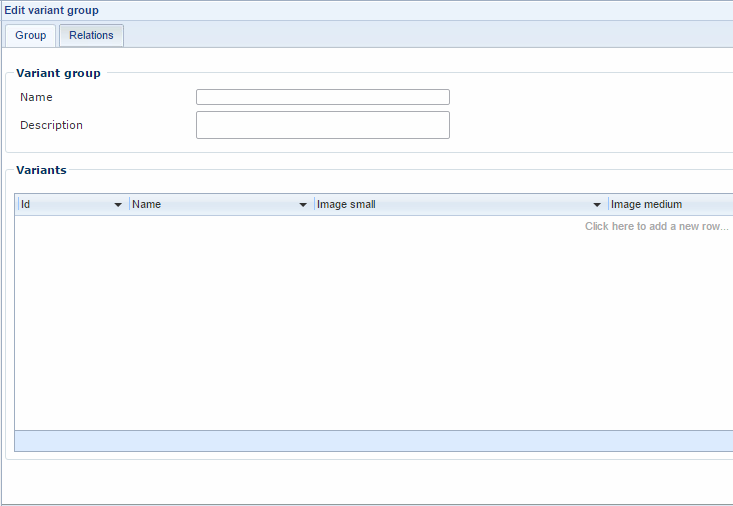The width and height of the screenshot is (733, 506).
Task: Switch to the Relations tab
Action: 91,36
